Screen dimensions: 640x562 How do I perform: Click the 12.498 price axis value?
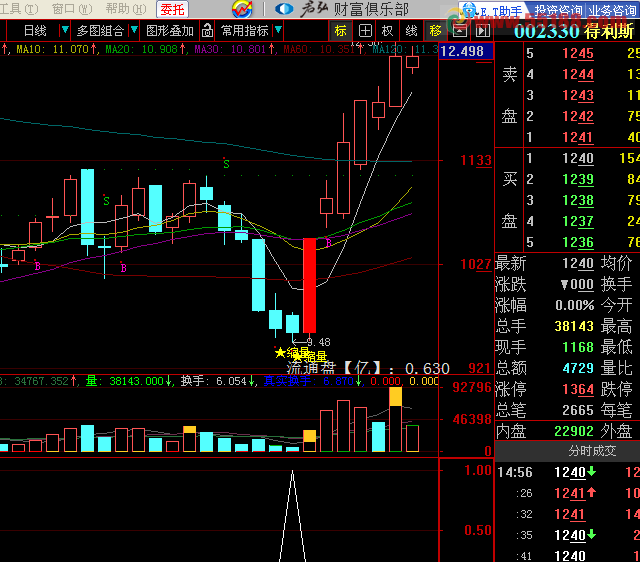(466, 51)
